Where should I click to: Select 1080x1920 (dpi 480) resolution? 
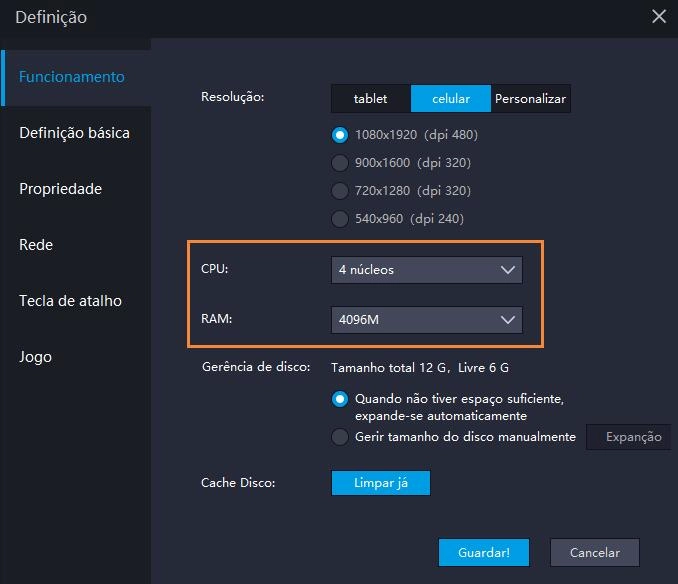(x=340, y=134)
